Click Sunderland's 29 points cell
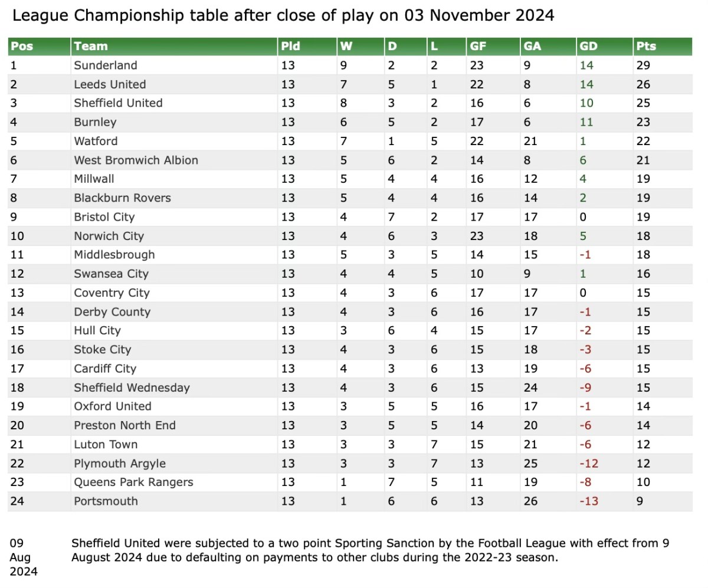 (643, 65)
